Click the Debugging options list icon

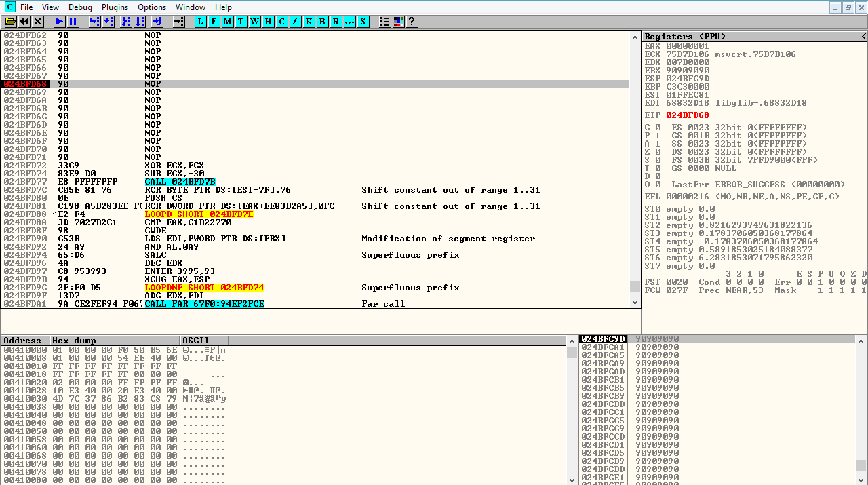click(x=385, y=22)
